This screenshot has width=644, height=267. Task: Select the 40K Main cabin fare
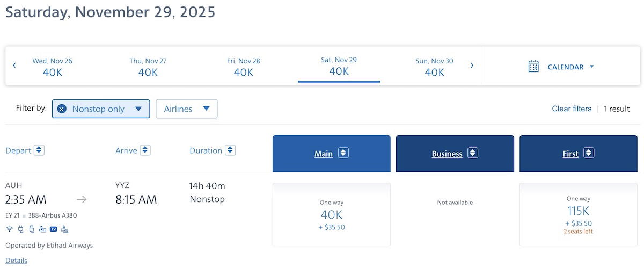click(x=332, y=214)
